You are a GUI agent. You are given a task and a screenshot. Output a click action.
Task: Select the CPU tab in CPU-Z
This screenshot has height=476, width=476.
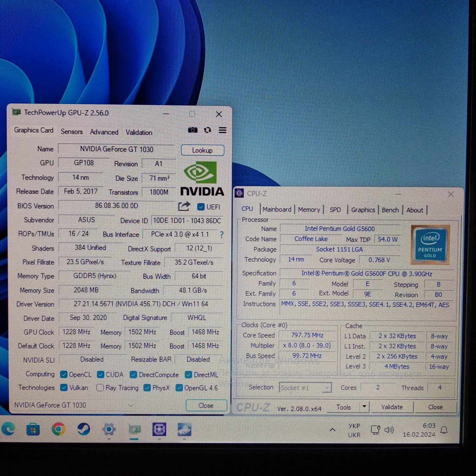[247, 209]
